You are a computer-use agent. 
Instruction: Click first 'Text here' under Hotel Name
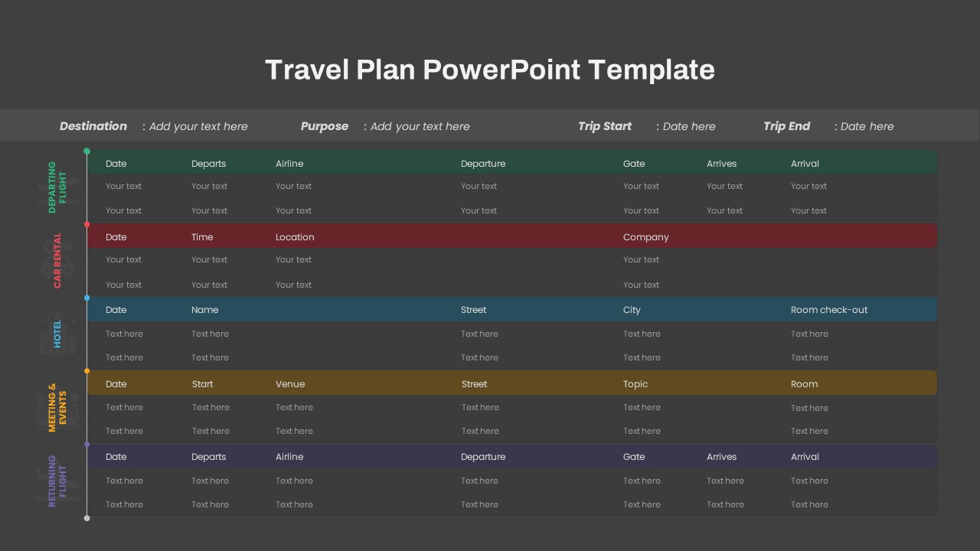tap(210, 334)
